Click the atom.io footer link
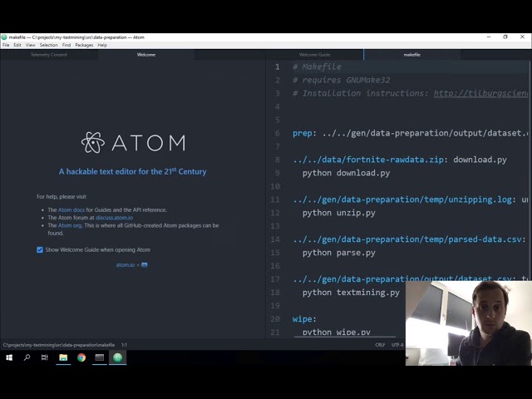The height and width of the screenshot is (399, 532). (126, 265)
